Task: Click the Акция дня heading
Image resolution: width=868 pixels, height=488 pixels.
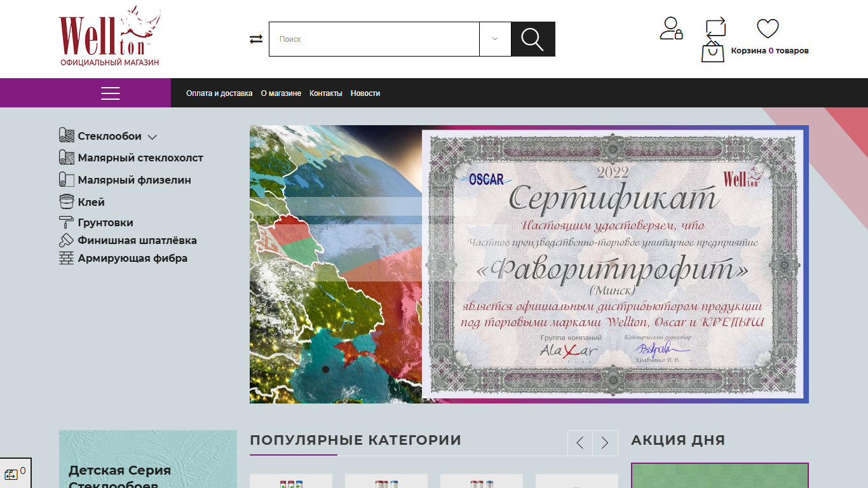Action: (x=678, y=440)
